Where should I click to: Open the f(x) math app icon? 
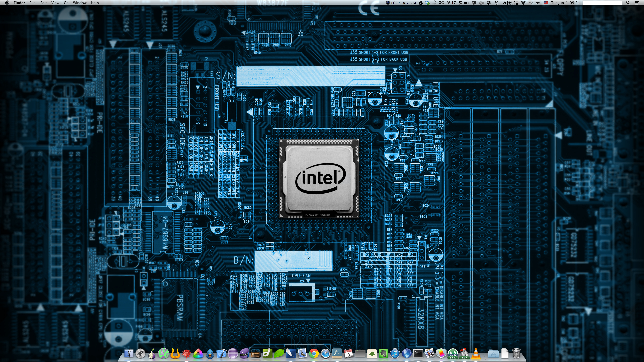pyautogui.click(x=337, y=353)
